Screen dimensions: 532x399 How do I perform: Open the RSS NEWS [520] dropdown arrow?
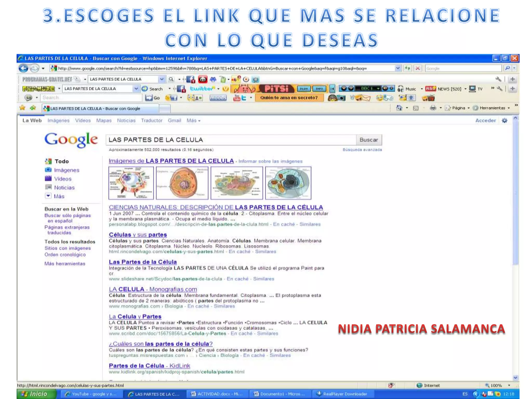point(465,89)
